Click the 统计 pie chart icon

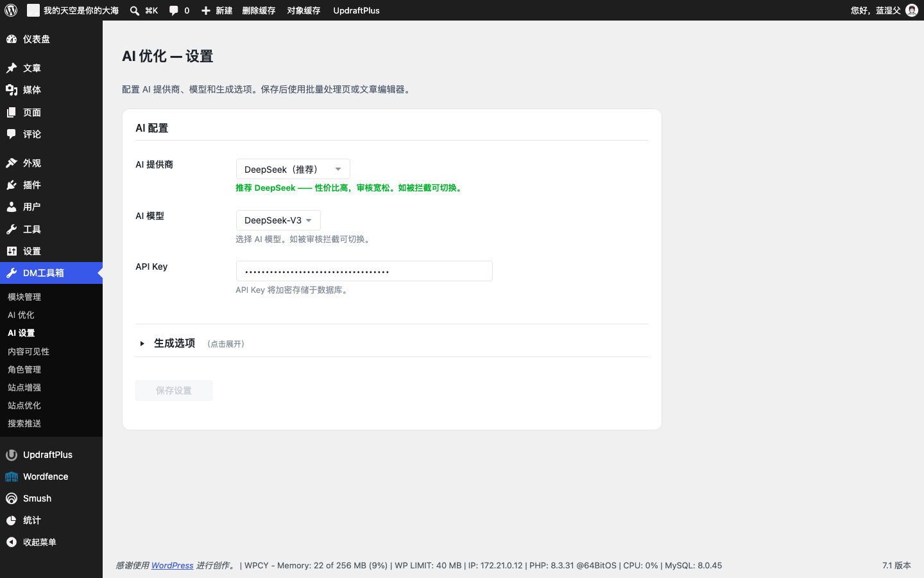point(12,520)
